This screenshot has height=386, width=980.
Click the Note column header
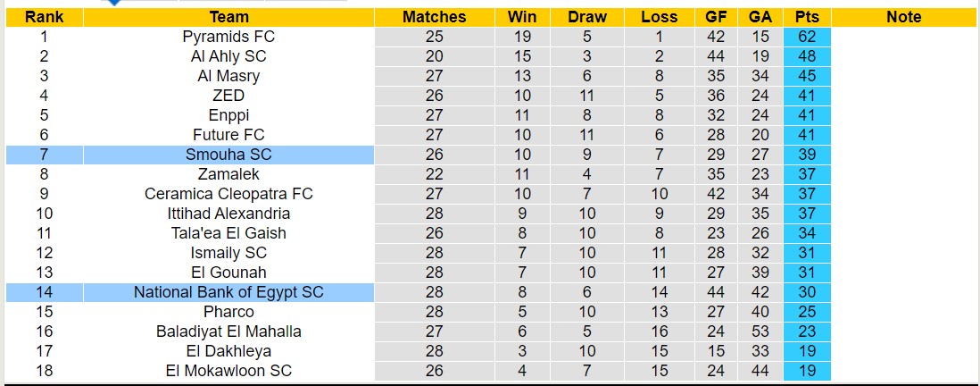point(903,17)
